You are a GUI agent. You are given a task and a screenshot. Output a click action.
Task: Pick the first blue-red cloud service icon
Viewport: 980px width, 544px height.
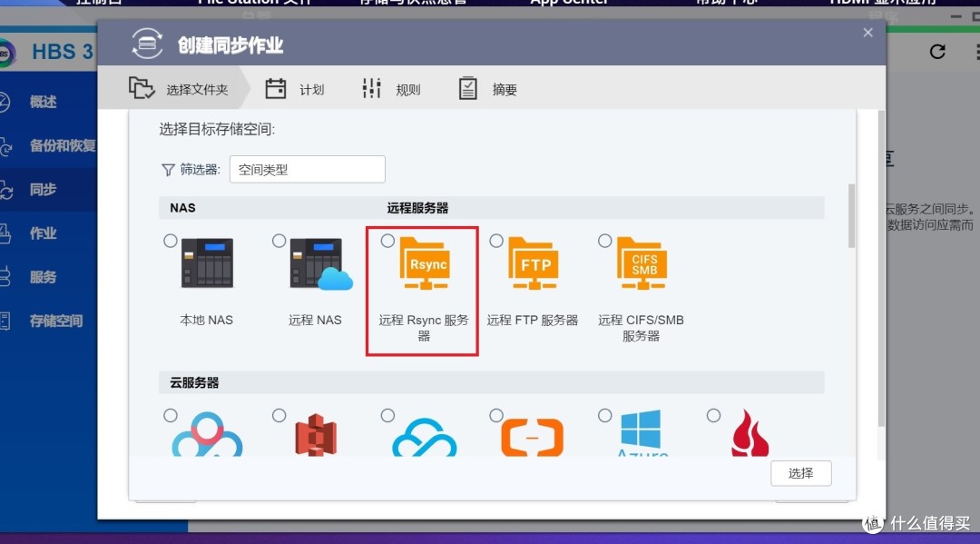tap(207, 434)
